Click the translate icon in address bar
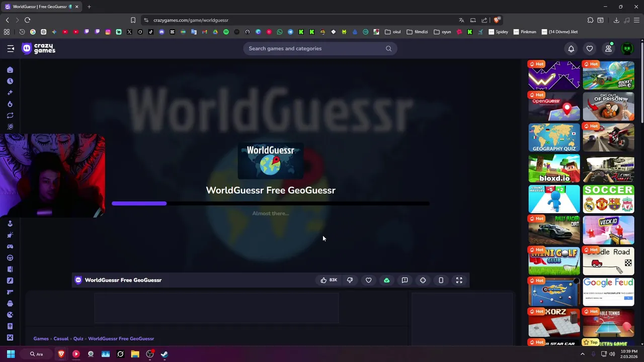The height and width of the screenshot is (362, 644). click(x=461, y=20)
